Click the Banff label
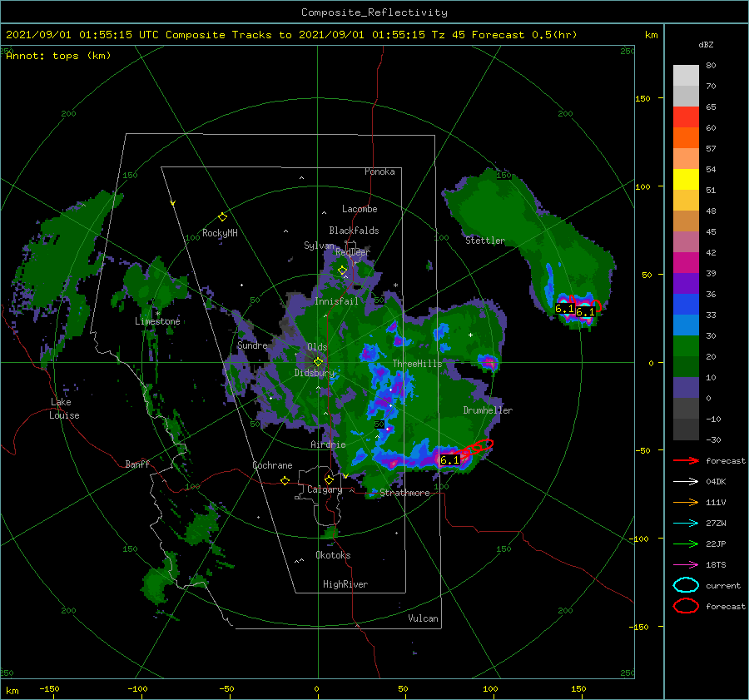This screenshot has width=749, height=700. tap(137, 464)
